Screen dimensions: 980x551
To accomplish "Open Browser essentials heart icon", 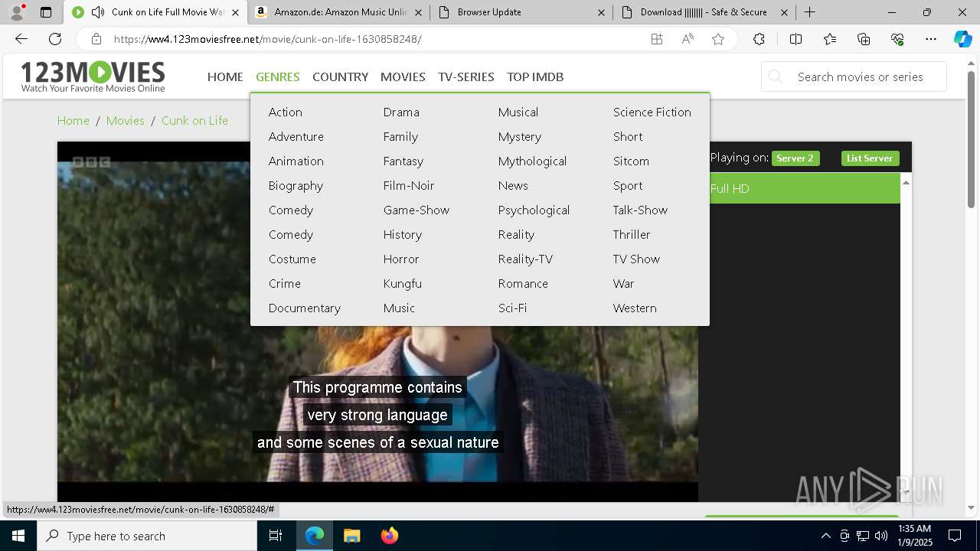I will [897, 39].
